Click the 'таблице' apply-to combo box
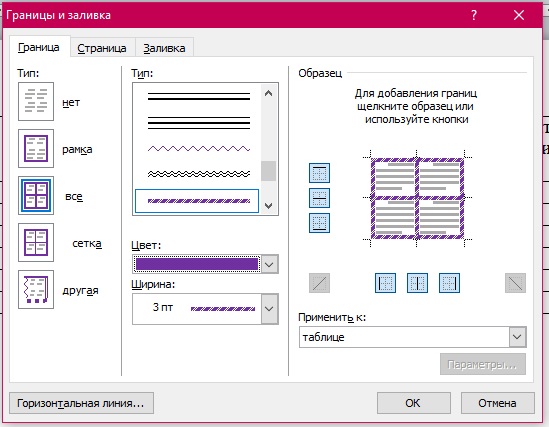 [412, 337]
